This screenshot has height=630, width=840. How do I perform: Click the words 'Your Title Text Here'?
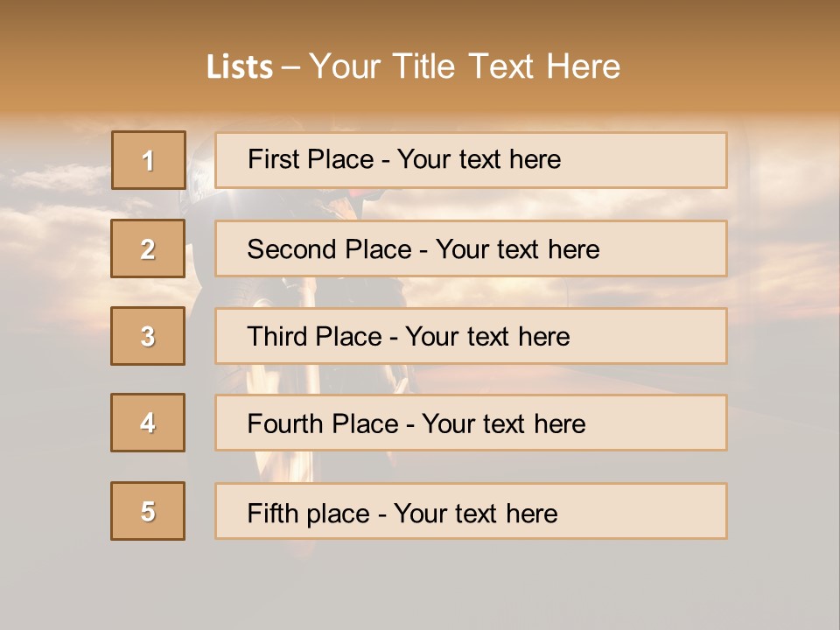coord(465,66)
